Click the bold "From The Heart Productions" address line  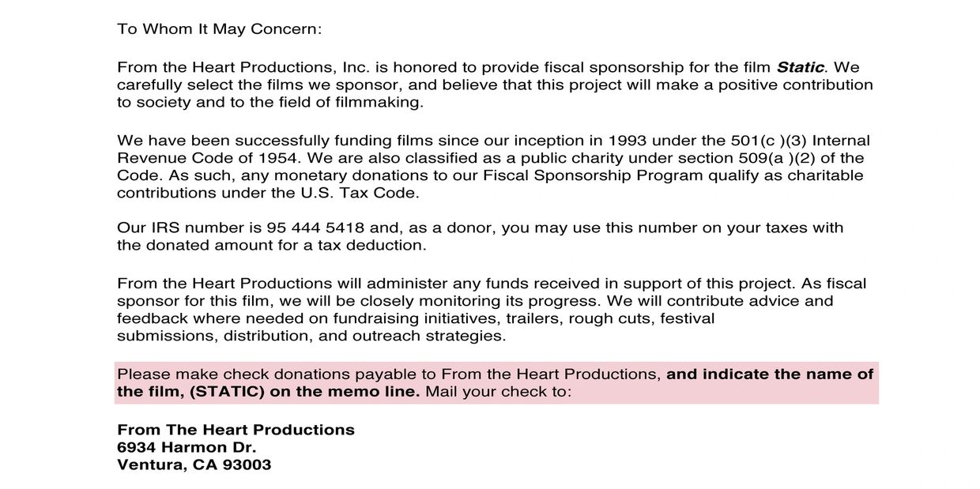pos(236,430)
